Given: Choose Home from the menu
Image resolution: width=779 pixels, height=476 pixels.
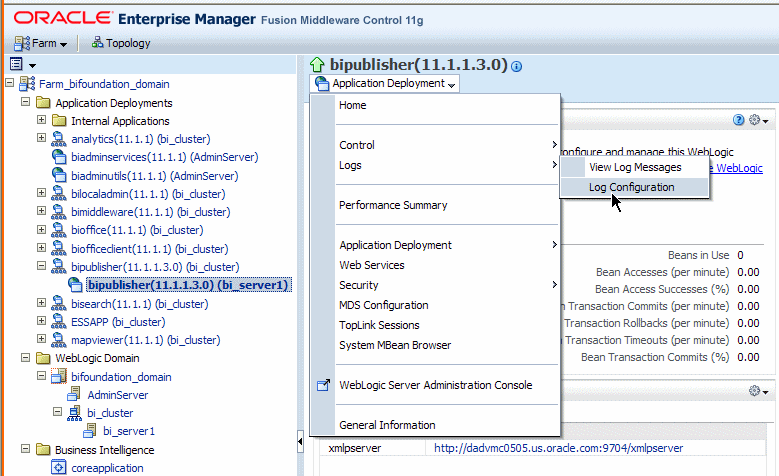Looking at the screenshot, I should coord(353,105).
